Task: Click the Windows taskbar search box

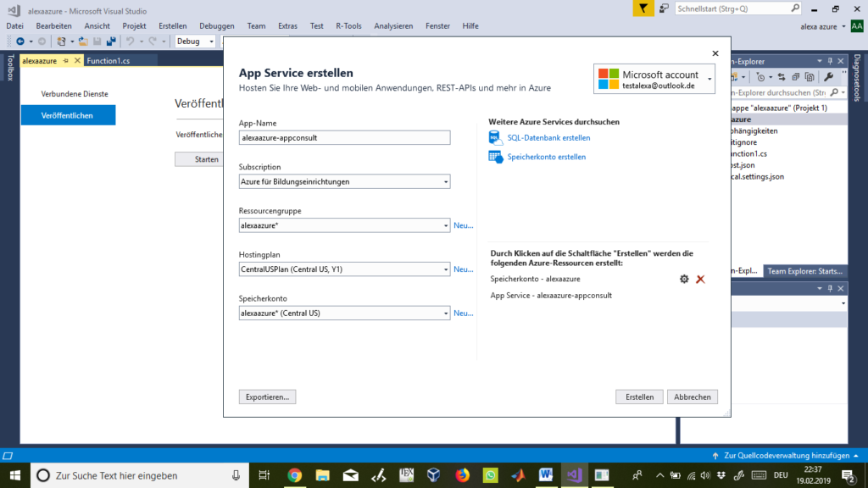Action: tap(138, 475)
